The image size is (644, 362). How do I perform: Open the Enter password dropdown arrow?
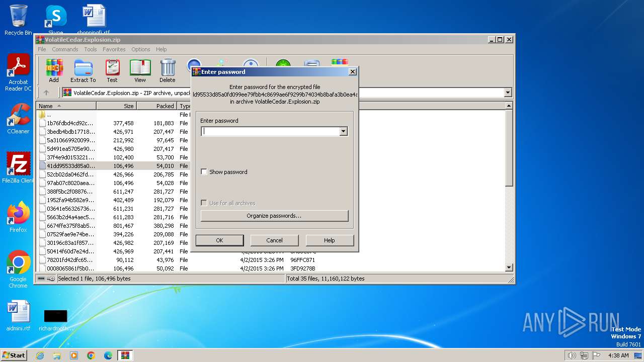tap(343, 131)
